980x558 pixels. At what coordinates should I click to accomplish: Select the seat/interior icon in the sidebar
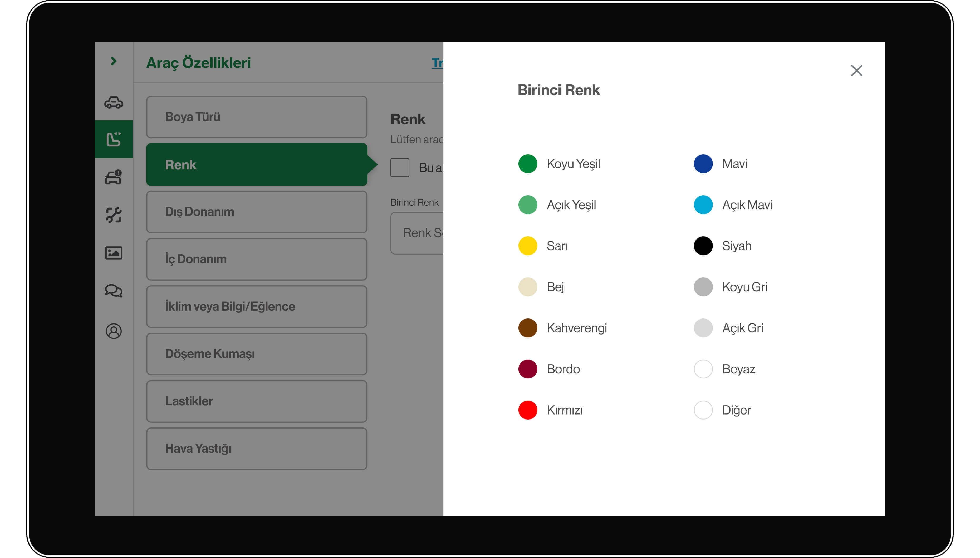114,138
